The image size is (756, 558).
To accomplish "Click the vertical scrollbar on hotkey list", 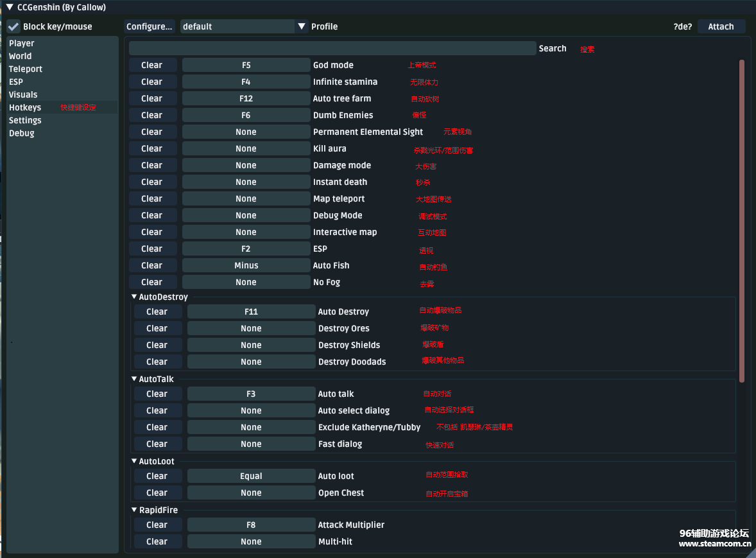I will coord(742,218).
